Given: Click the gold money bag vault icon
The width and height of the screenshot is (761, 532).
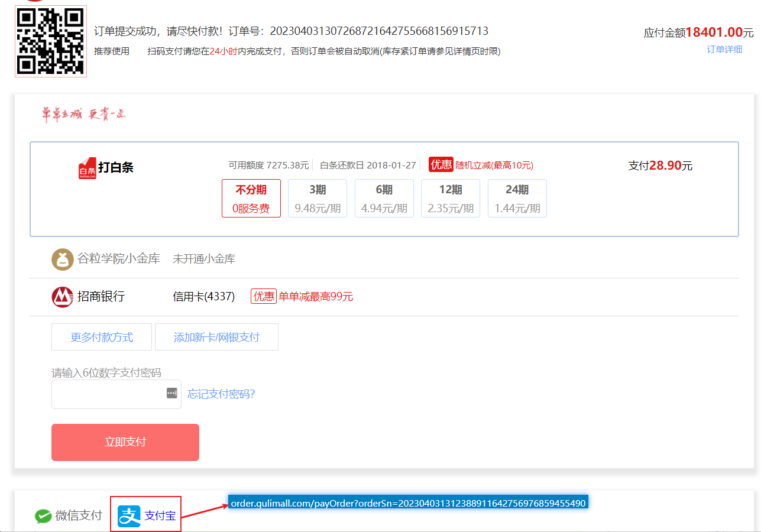Looking at the screenshot, I should tap(62, 259).
